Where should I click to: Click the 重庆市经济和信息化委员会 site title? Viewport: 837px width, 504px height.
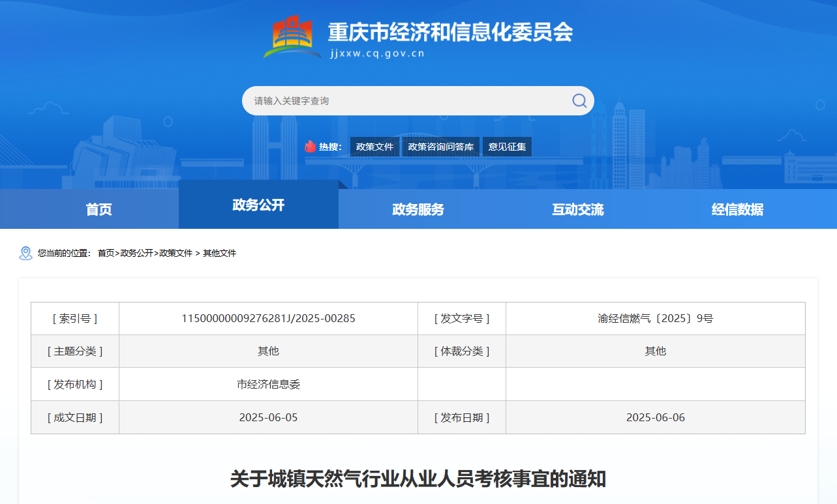pos(449,32)
